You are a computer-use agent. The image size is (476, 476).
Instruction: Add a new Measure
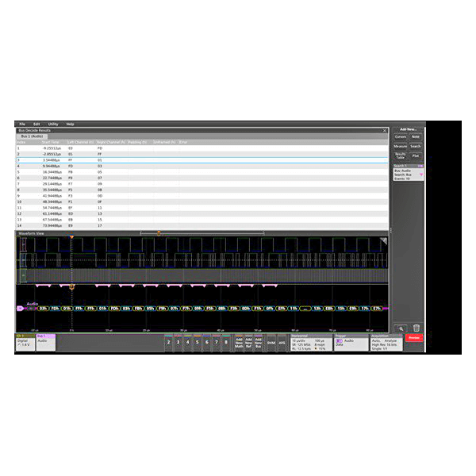(x=401, y=146)
